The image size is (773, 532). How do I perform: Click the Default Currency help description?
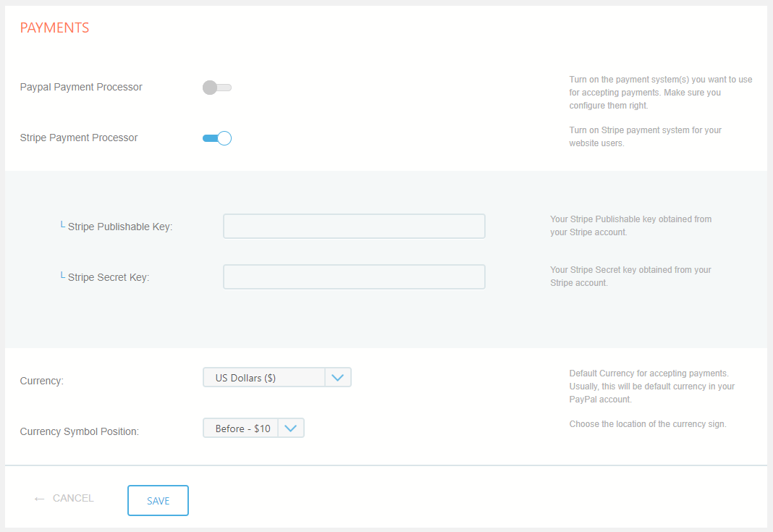[x=651, y=387]
